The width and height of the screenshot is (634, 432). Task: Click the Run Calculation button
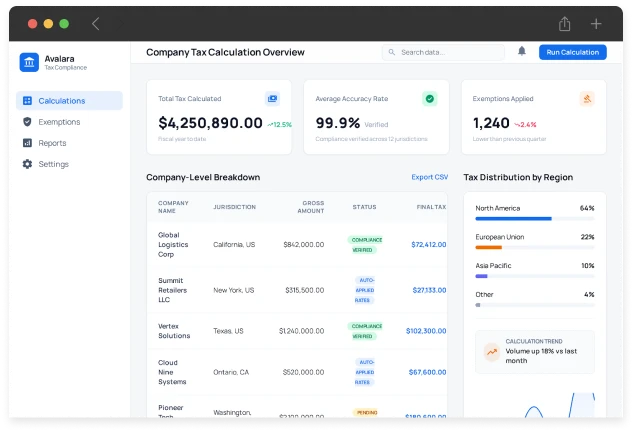pos(573,52)
